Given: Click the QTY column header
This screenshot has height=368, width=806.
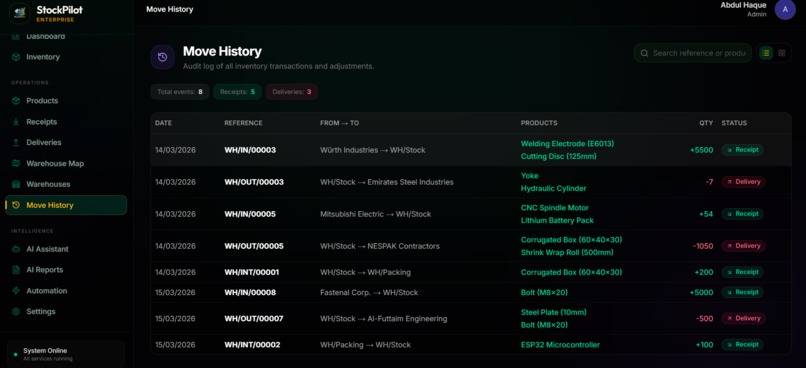Looking at the screenshot, I should point(706,123).
